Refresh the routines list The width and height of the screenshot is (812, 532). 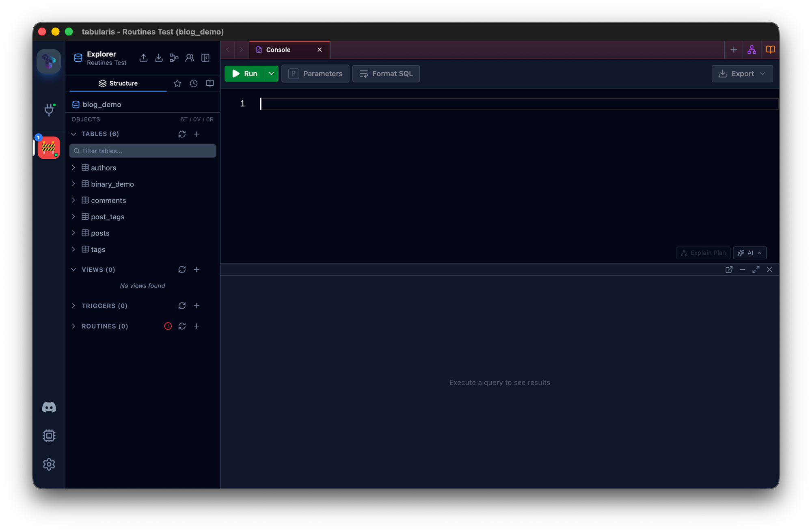(182, 326)
